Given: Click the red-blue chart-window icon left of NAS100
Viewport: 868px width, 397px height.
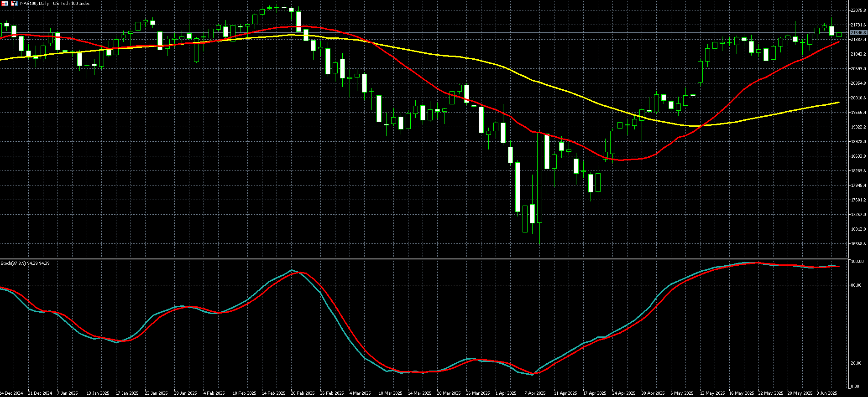Looking at the screenshot, I should pyautogui.click(x=14, y=3).
